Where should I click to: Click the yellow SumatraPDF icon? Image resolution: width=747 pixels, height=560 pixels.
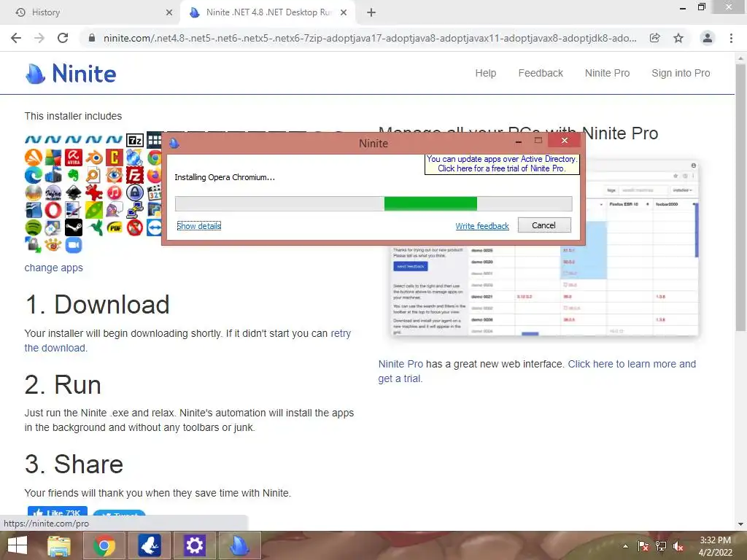click(115, 227)
